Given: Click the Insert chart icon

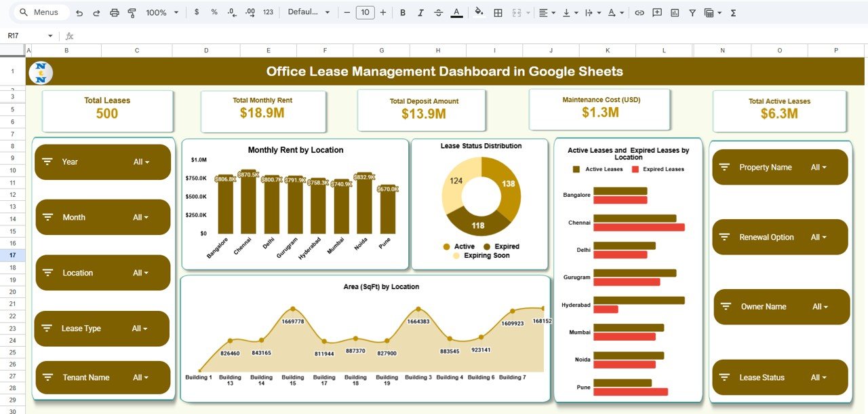Looking at the screenshot, I should point(675,13).
